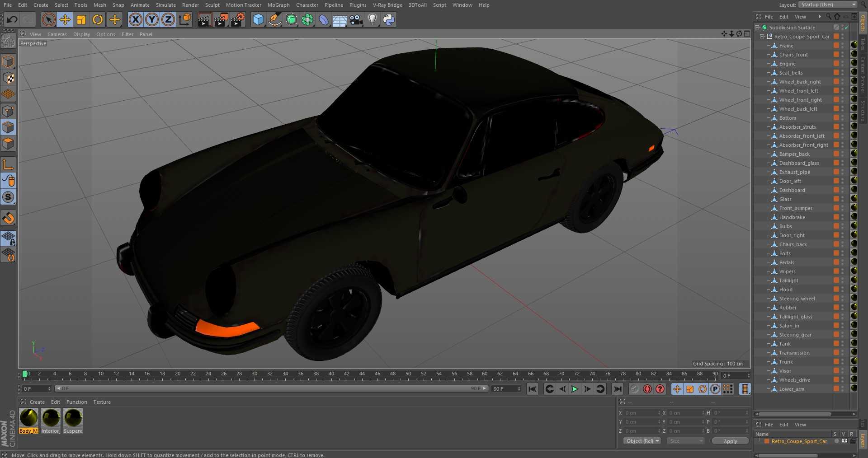
Task: Toggle Engine object visibility dots
Action: pos(843,64)
